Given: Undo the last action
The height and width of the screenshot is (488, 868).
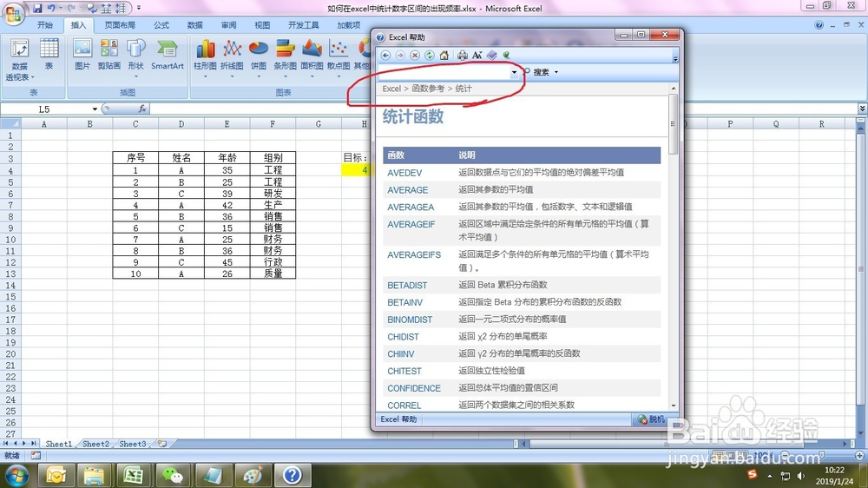Looking at the screenshot, I should point(51,8).
